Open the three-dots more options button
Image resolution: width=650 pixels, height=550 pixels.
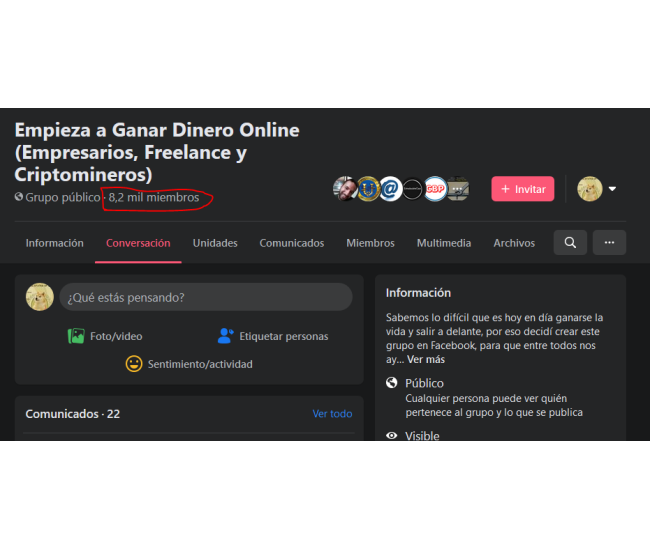point(609,242)
